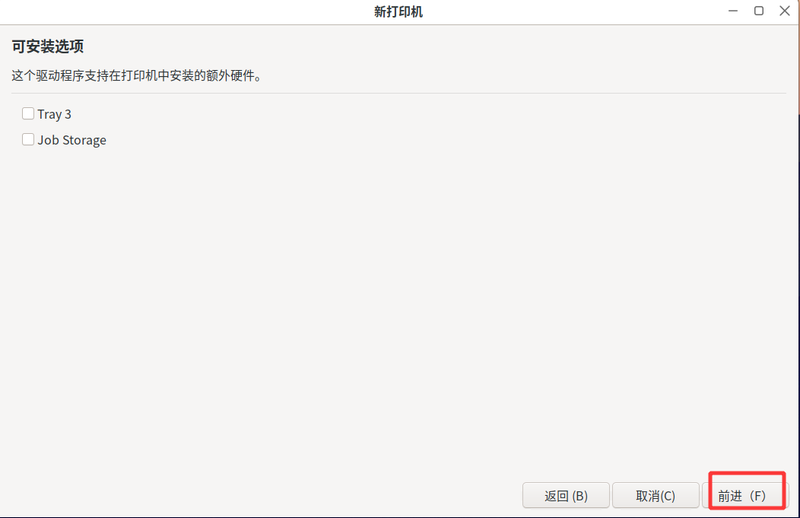Go back with the 返回 (B) button
Viewport: 800px width, 518px height.
[x=566, y=495]
